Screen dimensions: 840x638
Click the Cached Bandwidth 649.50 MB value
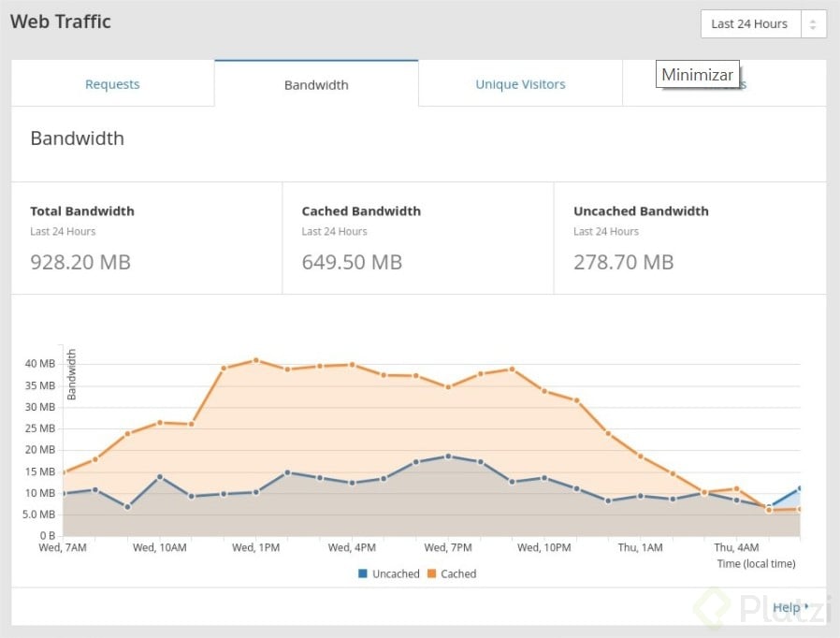click(x=352, y=262)
